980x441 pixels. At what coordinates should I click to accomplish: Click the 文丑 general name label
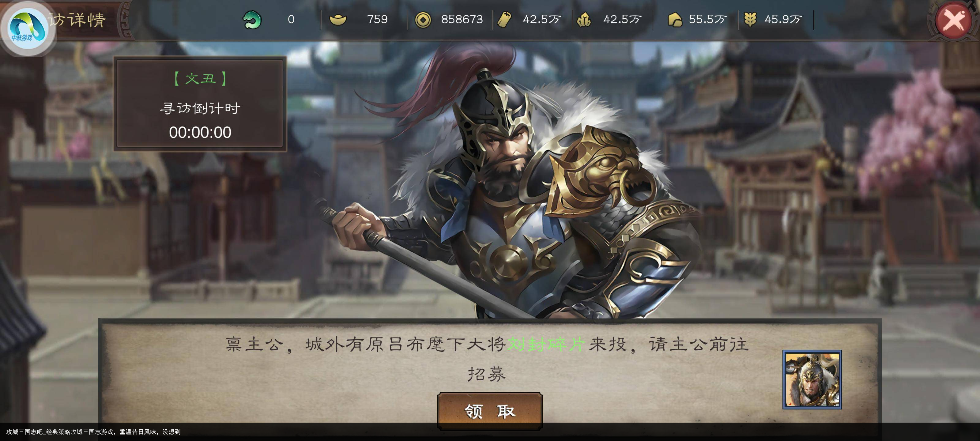[x=200, y=78]
